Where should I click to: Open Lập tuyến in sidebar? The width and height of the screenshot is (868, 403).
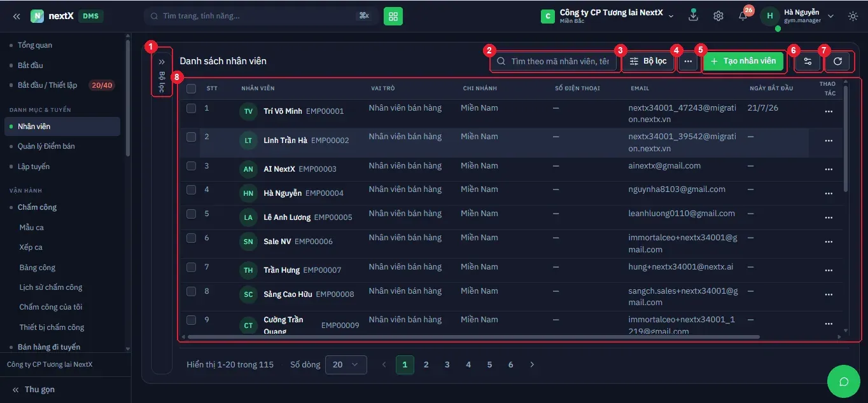(x=34, y=167)
